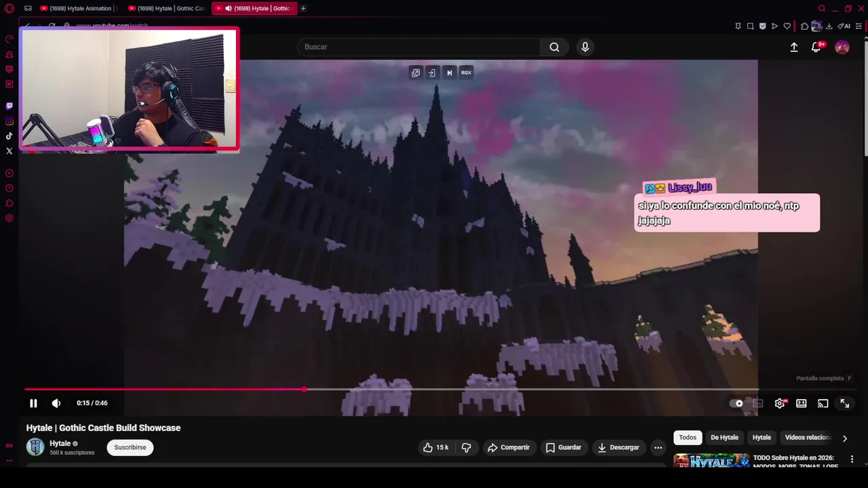
Task: Bookmark page with the heart icon
Action: click(x=787, y=26)
